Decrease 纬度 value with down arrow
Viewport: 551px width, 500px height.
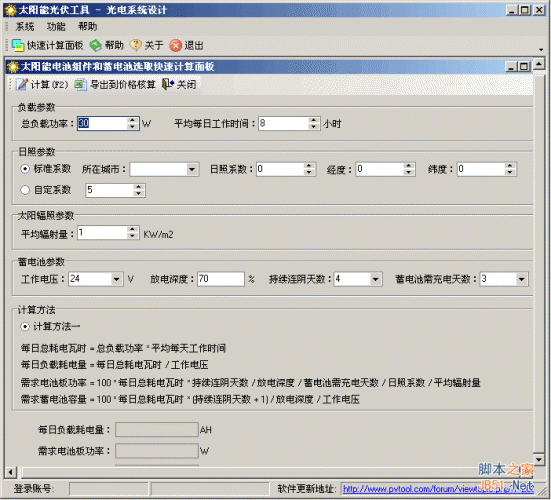[510, 172]
